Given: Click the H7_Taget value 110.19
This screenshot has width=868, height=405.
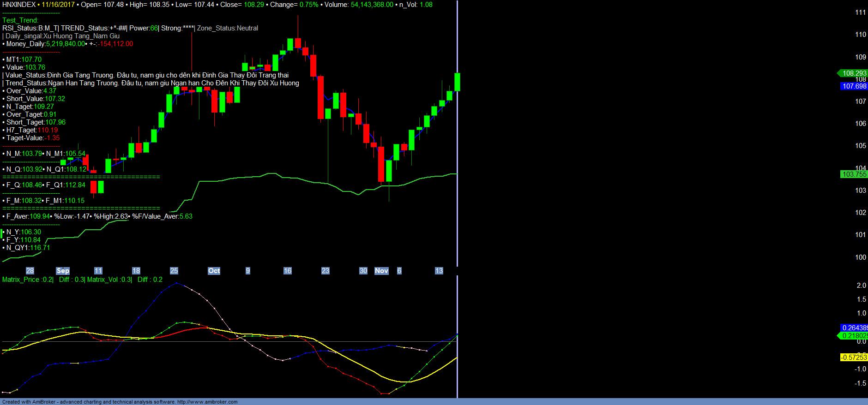Looking at the screenshot, I should 48,130.
